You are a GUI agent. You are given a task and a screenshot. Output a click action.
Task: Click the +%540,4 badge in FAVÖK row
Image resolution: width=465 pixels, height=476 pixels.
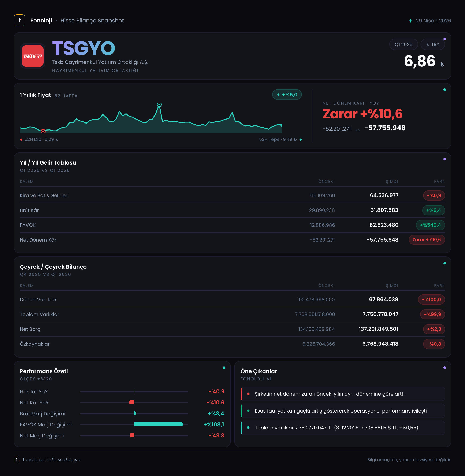(430, 225)
